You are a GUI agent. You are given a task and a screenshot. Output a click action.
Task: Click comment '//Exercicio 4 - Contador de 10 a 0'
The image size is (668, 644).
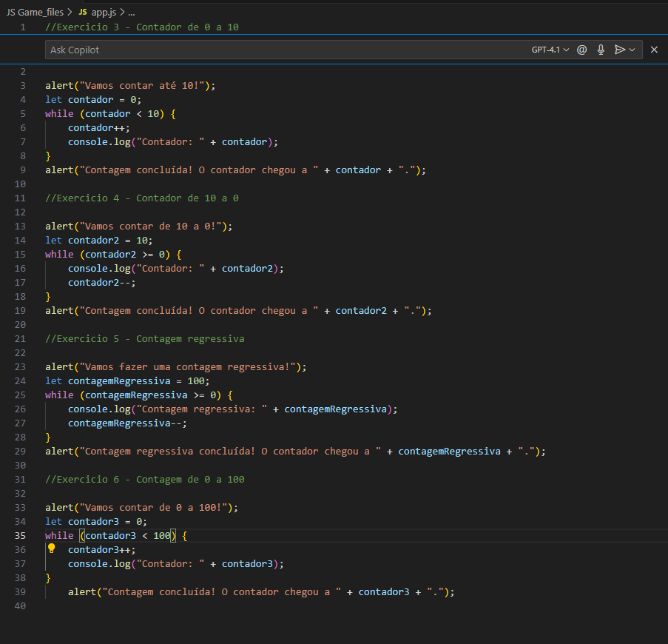[x=142, y=198]
